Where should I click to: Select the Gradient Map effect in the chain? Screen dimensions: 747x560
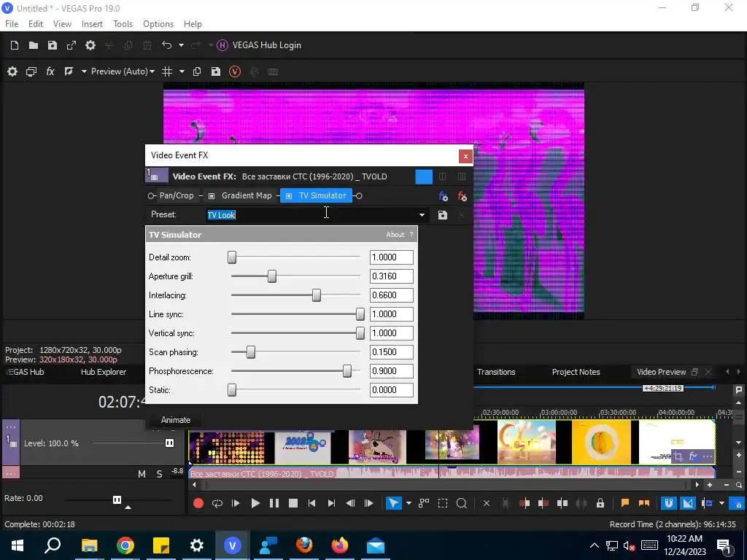(x=247, y=195)
